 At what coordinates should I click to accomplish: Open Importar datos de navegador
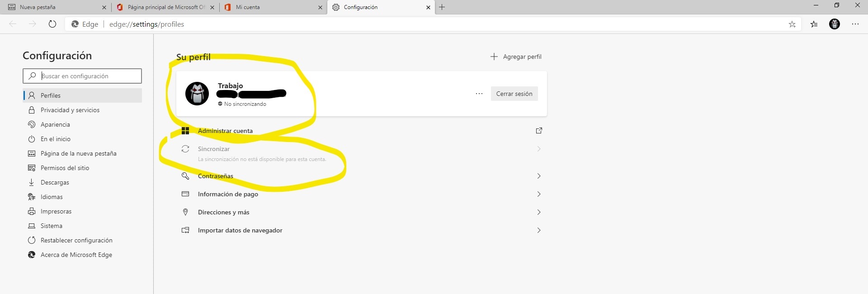point(362,230)
